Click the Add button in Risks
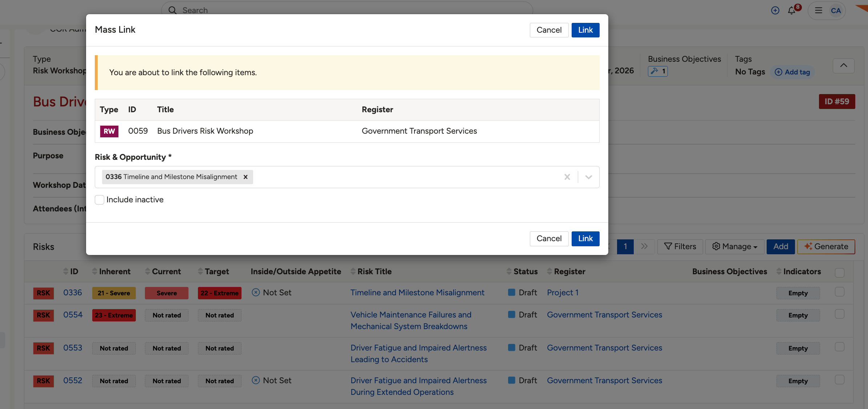The height and width of the screenshot is (409, 868). tap(781, 247)
